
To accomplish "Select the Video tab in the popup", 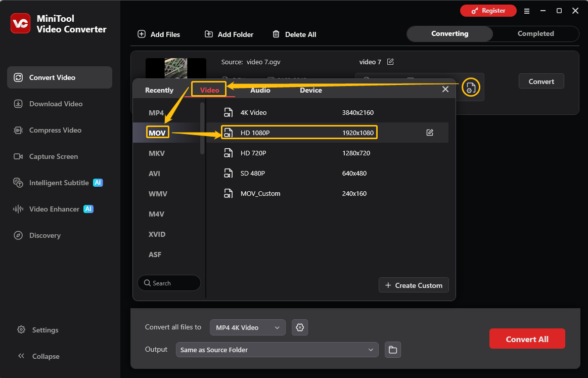I will [x=209, y=90].
